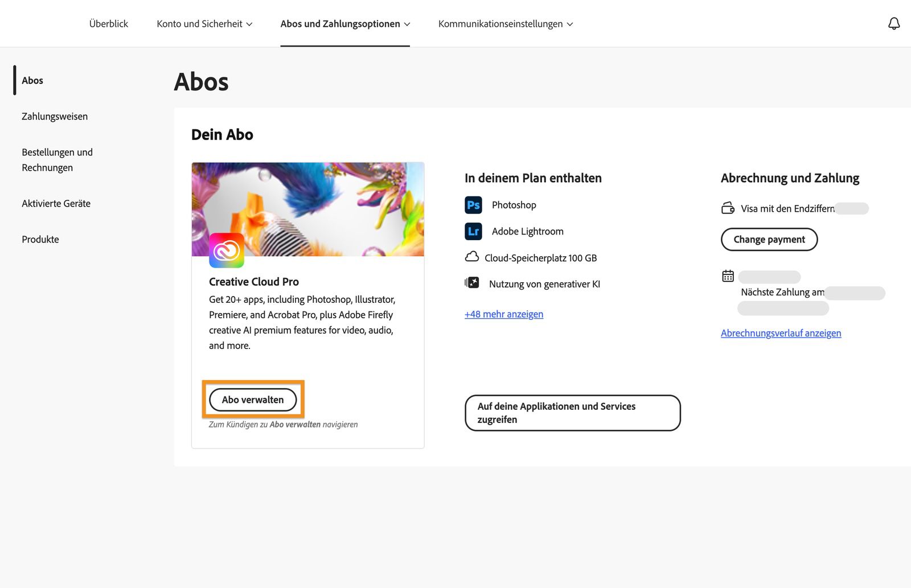The height and width of the screenshot is (588, 911).
Task: Click the Abrechnung und Zahlung heading
Action: point(790,178)
